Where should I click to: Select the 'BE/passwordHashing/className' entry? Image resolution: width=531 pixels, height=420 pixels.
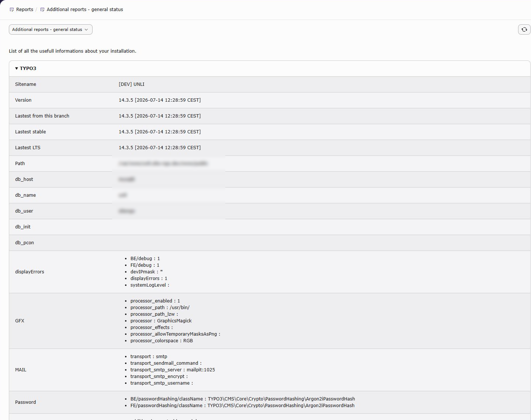[243, 399]
